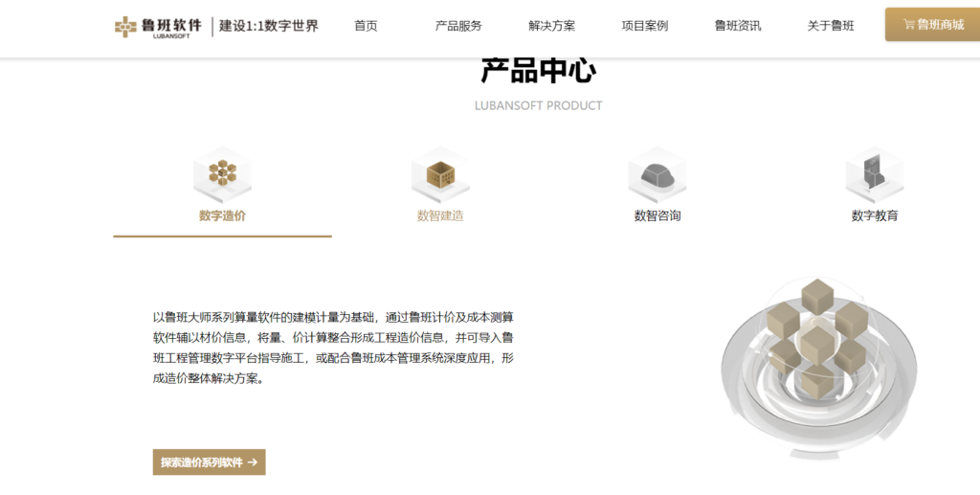Switch to the 数字教育 tab label

875,215
